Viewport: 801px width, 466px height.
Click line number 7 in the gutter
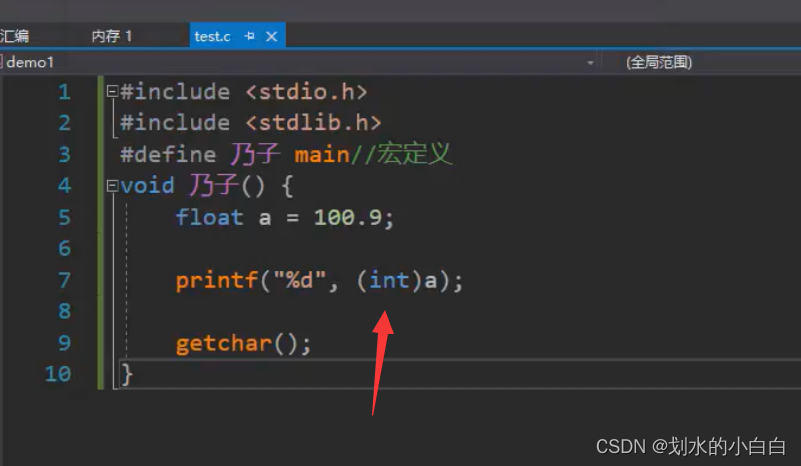point(64,281)
